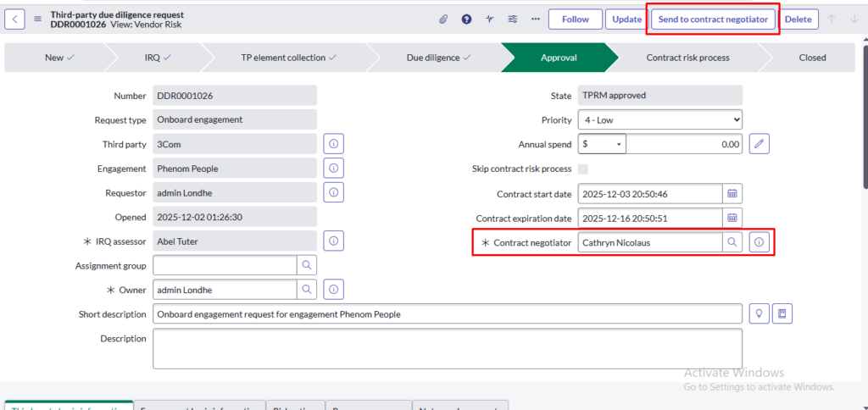Show Third party record info icon
The image size is (868, 410).
(333, 144)
